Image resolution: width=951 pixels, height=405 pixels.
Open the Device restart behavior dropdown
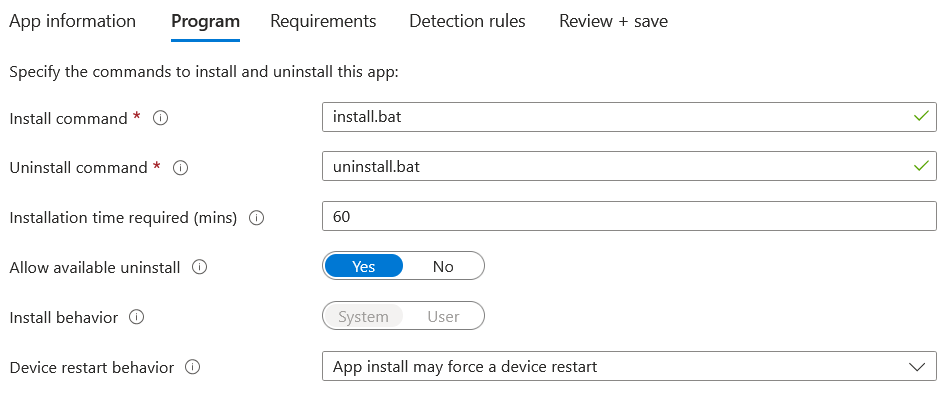(629, 366)
